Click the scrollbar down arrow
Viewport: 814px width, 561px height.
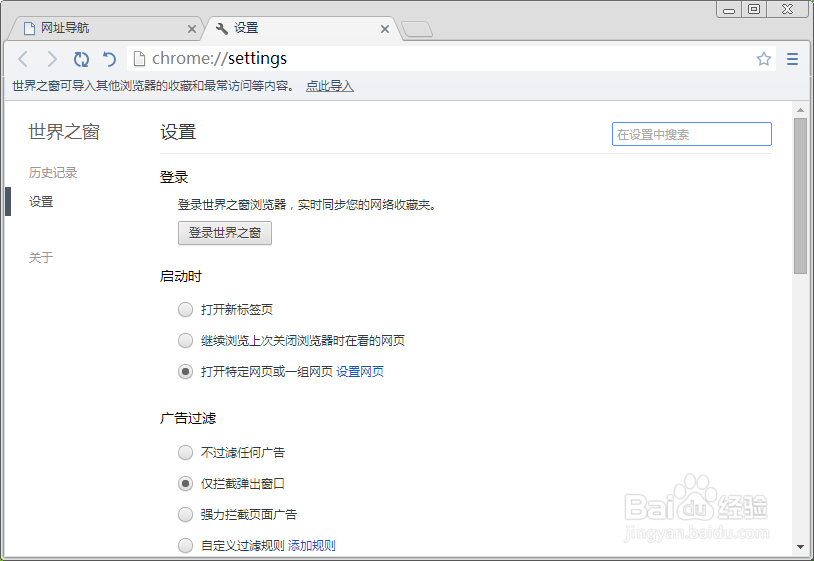pyautogui.click(x=800, y=547)
